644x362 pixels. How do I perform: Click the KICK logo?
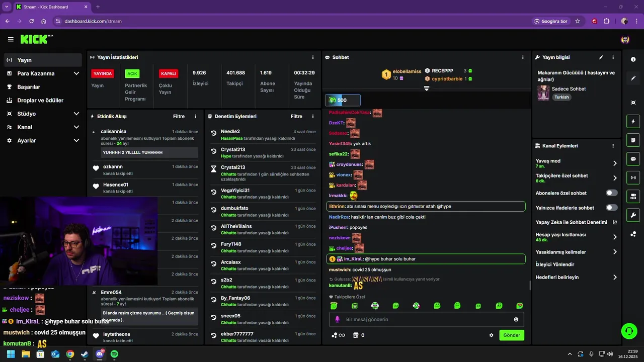37,39
